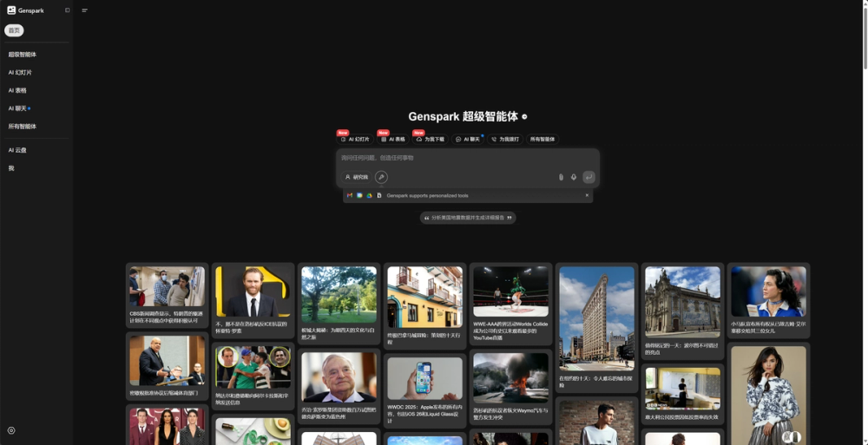Open the WWE-AAA Worlds Collide article card
868x445 pixels.
(511, 304)
